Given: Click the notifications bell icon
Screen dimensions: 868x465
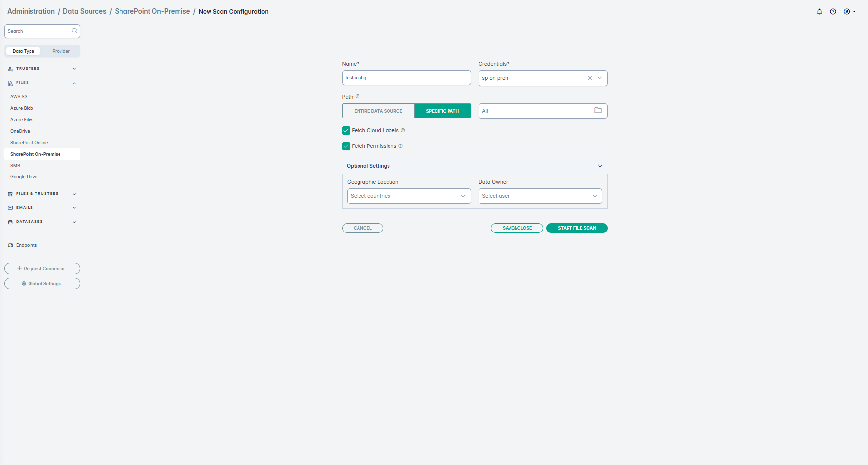Looking at the screenshot, I should [819, 12].
